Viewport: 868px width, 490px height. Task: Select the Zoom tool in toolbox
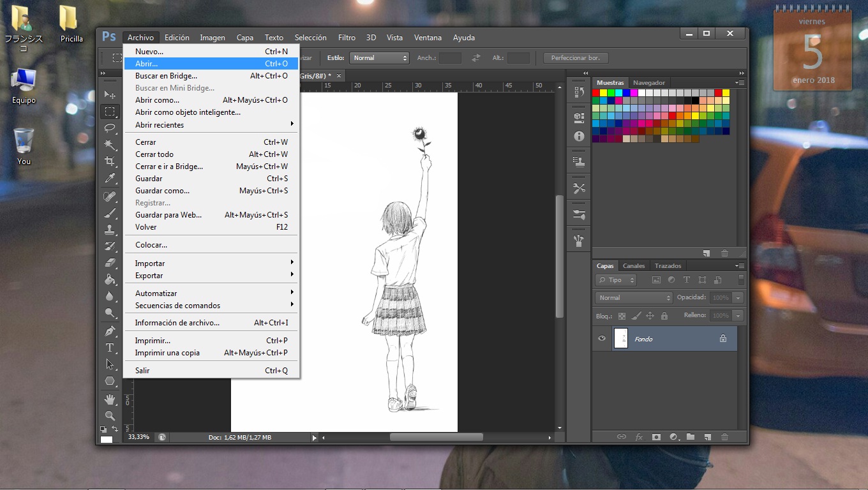tap(110, 415)
